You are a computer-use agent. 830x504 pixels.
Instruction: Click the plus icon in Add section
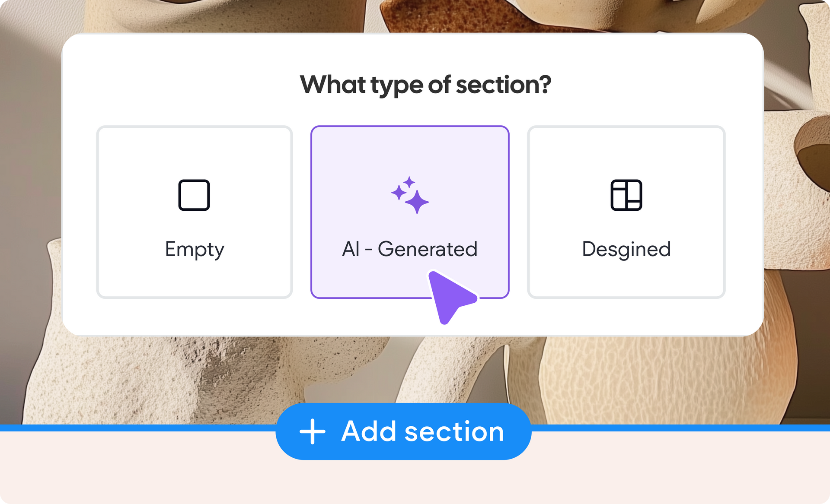313,431
